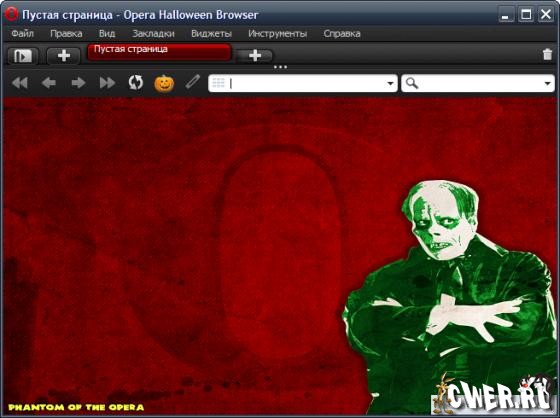Reload the page with the refresh icon

click(x=136, y=83)
